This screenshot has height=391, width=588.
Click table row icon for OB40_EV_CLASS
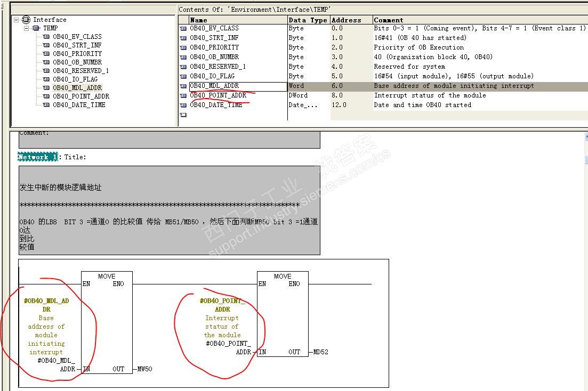(x=183, y=28)
